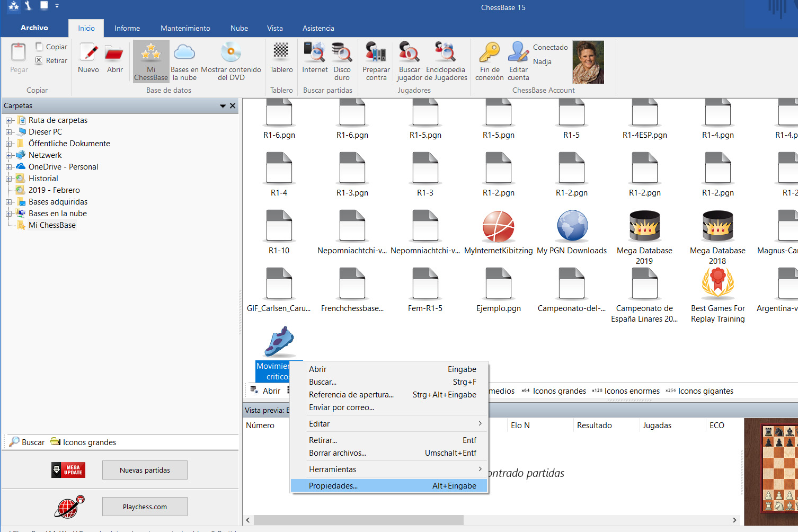Click the Playchess globe icon
The height and width of the screenshot is (532, 798).
(69, 507)
